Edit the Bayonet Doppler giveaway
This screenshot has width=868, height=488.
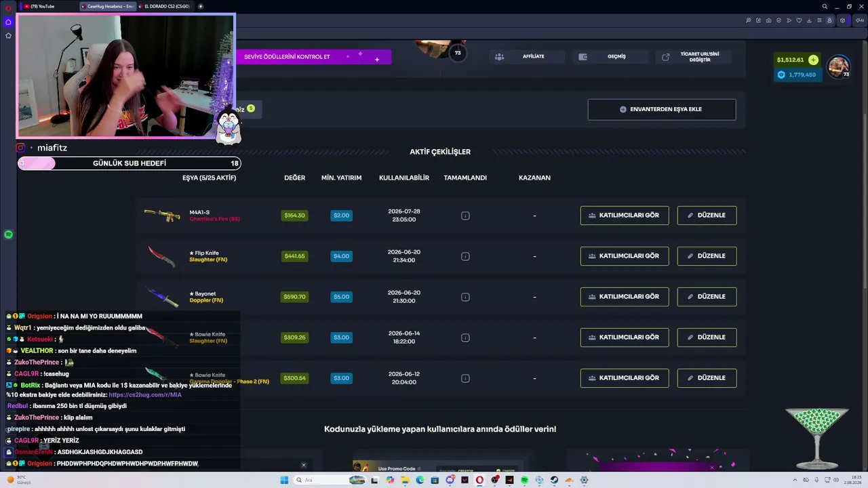click(x=707, y=297)
